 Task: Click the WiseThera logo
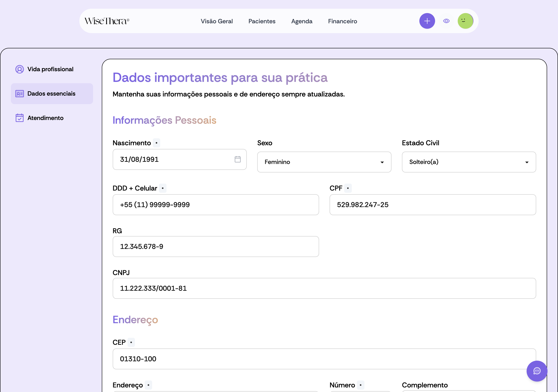(x=107, y=21)
